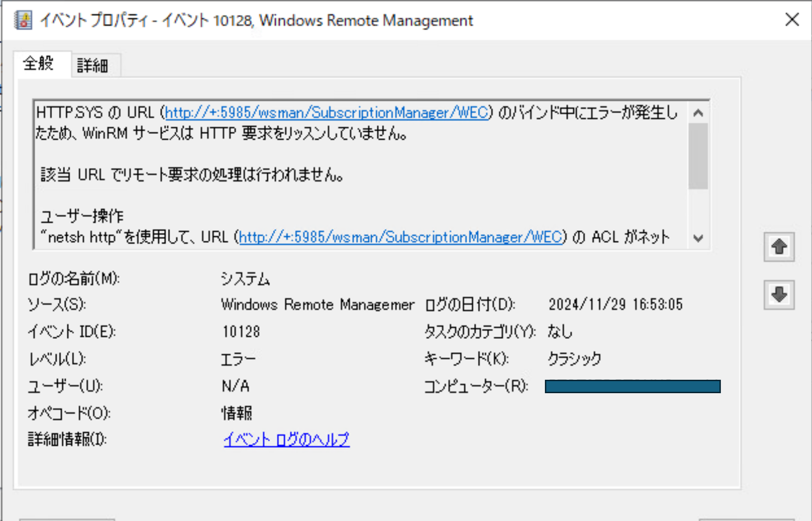Click the ログの日付(D) timestamp value
Viewport: 812px width, 521px height.
(x=616, y=304)
